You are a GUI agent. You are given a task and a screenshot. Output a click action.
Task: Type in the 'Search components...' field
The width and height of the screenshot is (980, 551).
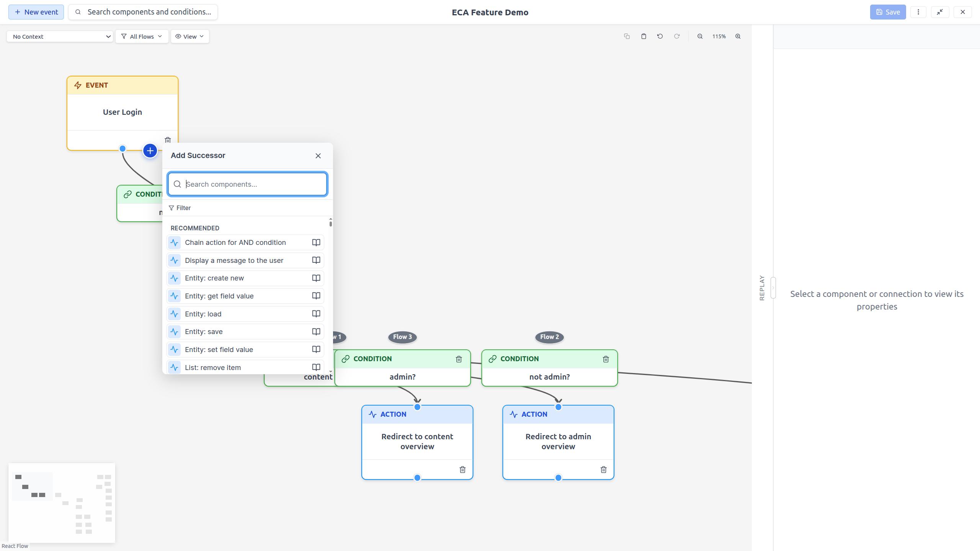tap(247, 184)
